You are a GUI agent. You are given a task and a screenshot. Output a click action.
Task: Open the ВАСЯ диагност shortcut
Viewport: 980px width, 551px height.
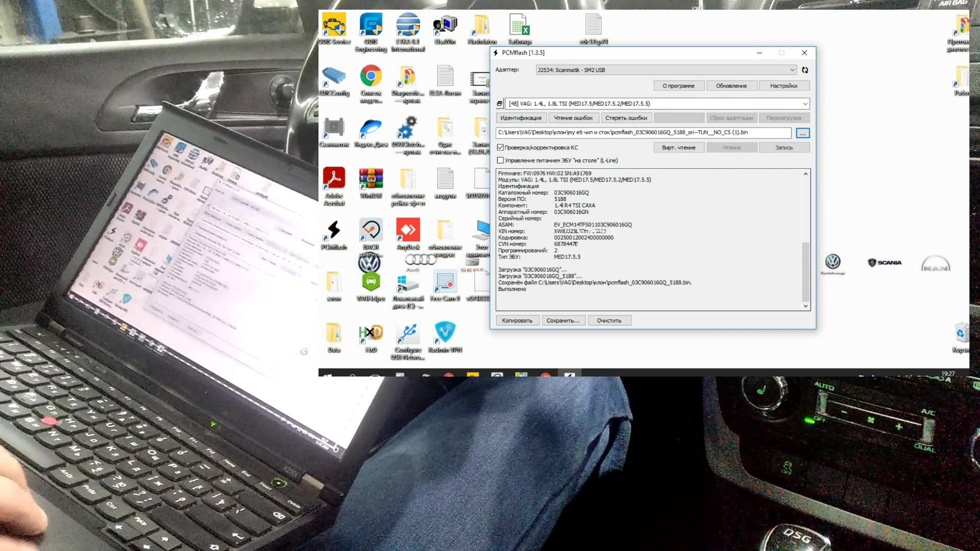(x=371, y=238)
